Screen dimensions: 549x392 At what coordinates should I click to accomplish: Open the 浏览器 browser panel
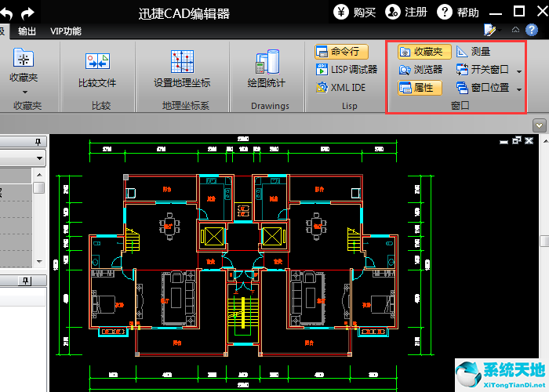click(x=421, y=70)
